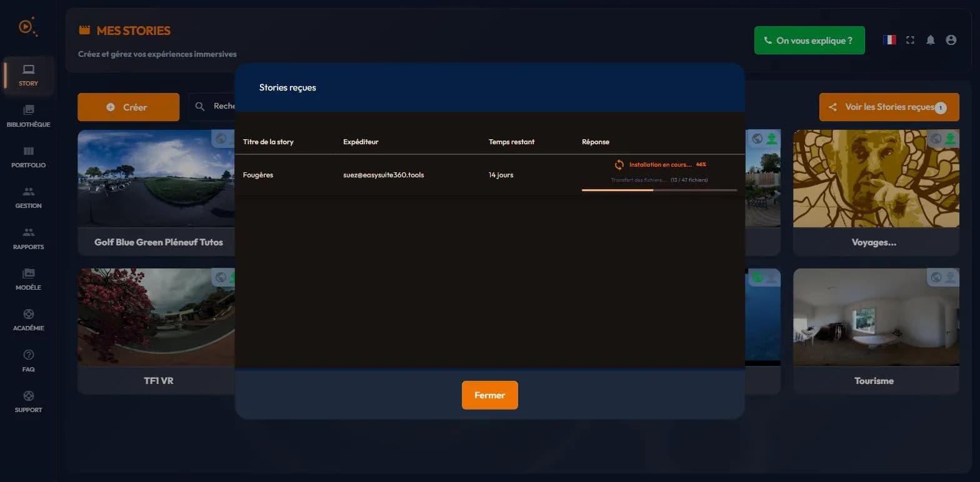This screenshot has height=482, width=980.
Task: Open the Bibliothèque section
Action: pos(28,116)
